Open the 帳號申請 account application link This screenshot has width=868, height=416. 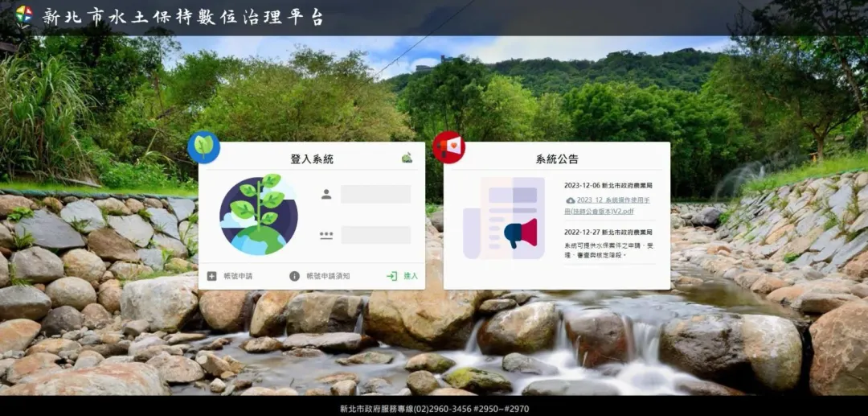[238, 276]
